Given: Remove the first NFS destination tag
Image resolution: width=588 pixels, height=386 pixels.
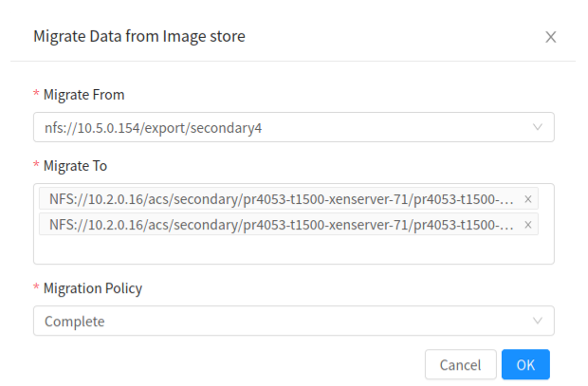Looking at the screenshot, I should pyautogui.click(x=527, y=199).
